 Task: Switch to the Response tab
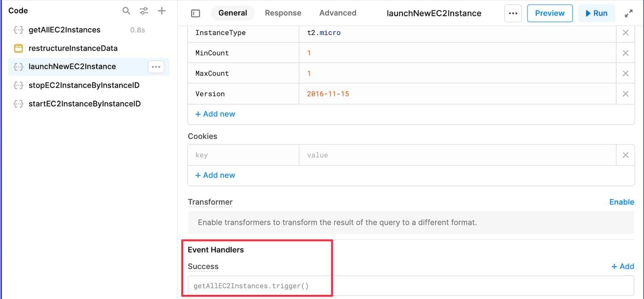click(x=283, y=13)
